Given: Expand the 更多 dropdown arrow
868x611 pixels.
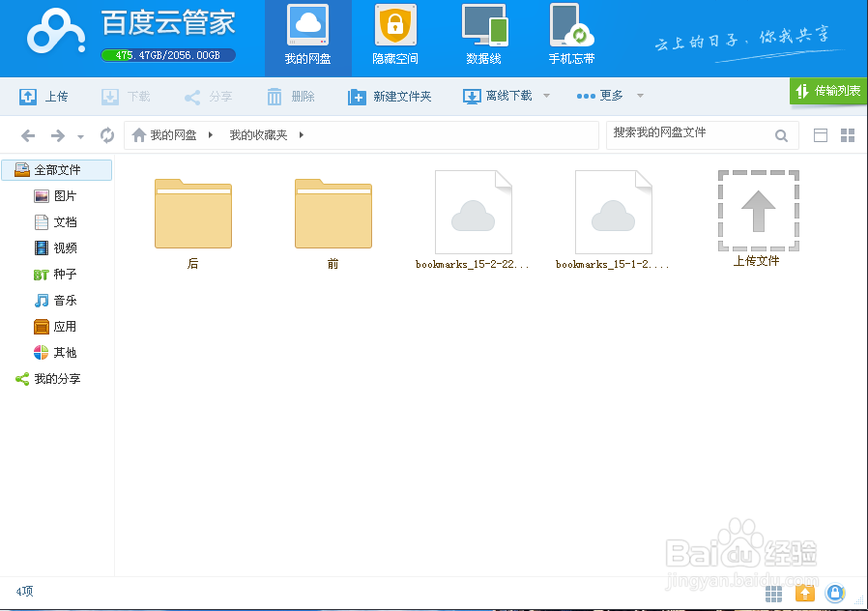Looking at the screenshot, I should (640, 96).
